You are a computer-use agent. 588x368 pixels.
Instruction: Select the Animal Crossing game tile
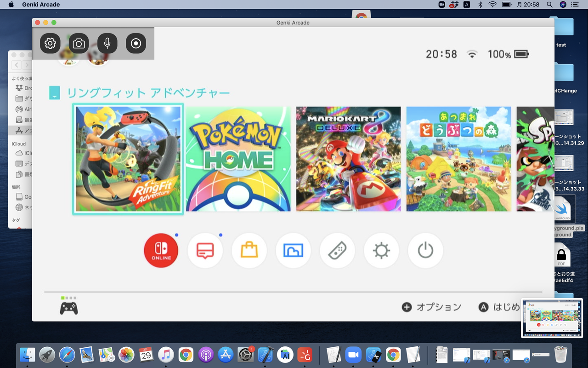tap(459, 159)
